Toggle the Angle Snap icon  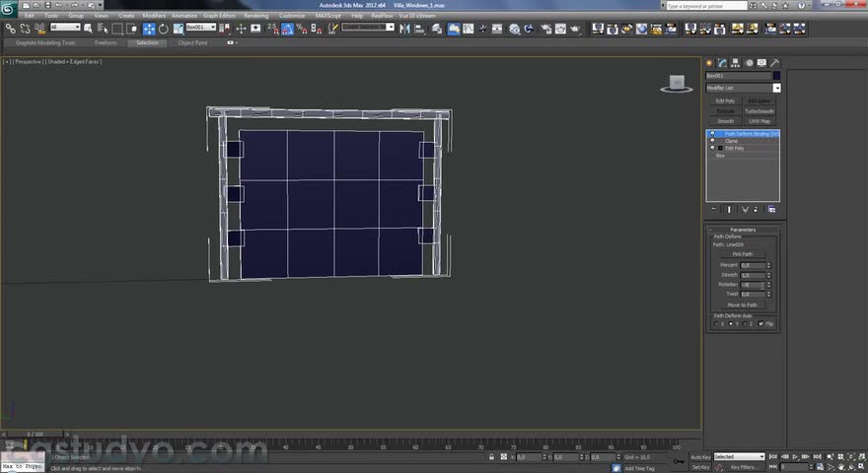pyautogui.click(x=285, y=29)
